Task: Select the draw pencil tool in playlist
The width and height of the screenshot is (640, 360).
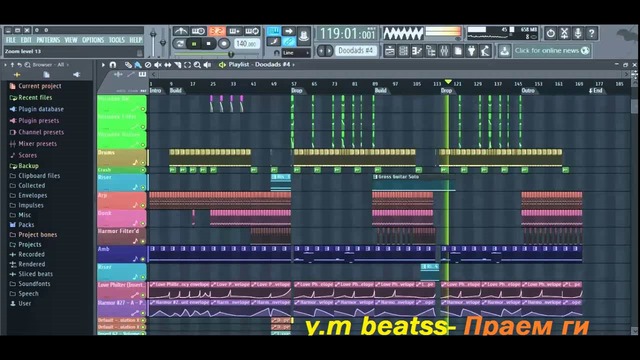Action: [128, 65]
